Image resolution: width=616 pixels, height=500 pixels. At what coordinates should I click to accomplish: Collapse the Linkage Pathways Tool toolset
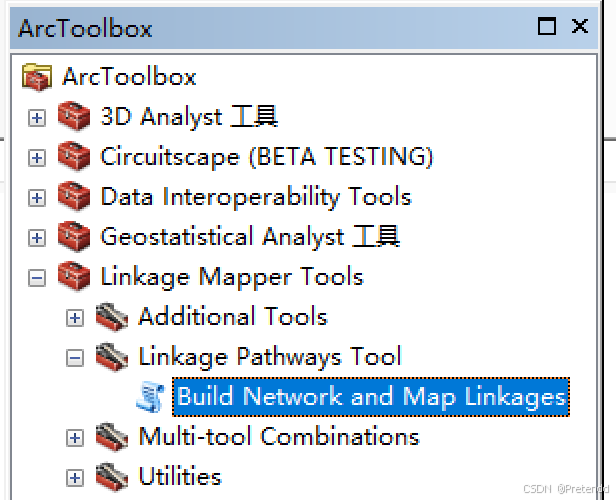(x=75, y=358)
